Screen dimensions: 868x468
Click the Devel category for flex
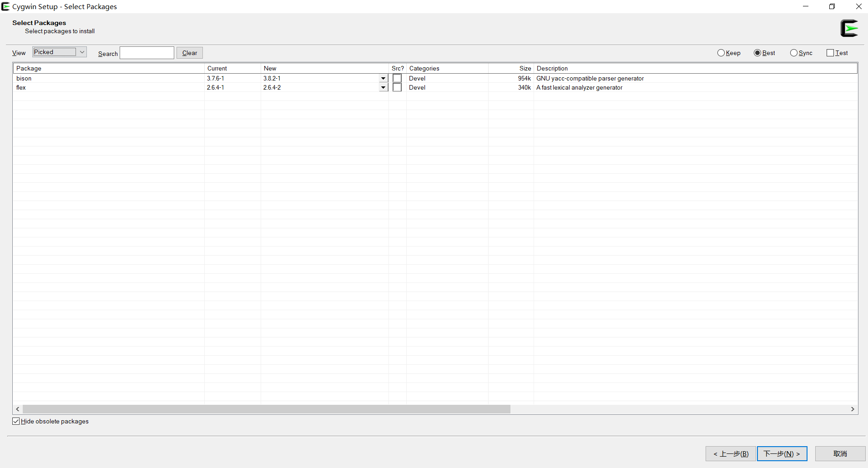417,87
